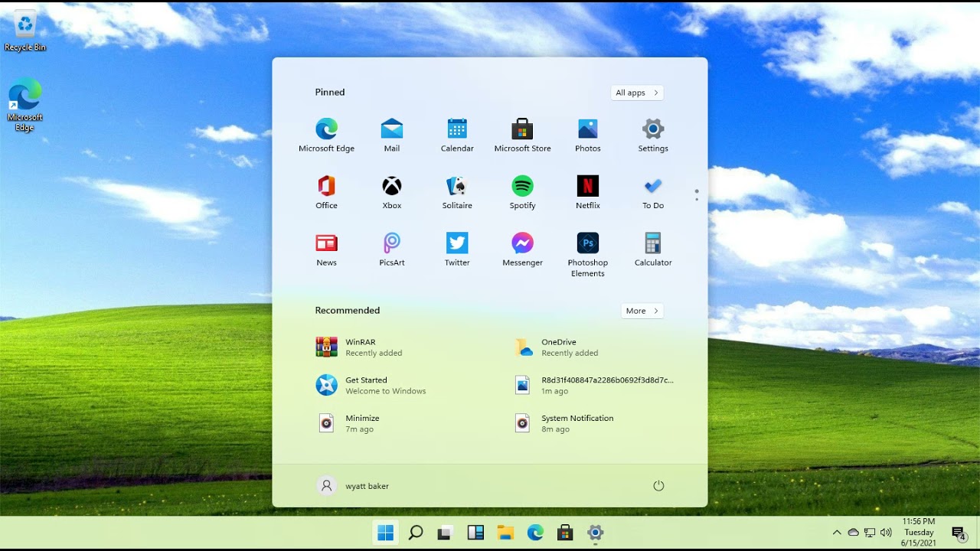Image resolution: width=980 pixels, height=551 pixels.
Task: Show More recommended items
Action: click(x=642, y=311)
